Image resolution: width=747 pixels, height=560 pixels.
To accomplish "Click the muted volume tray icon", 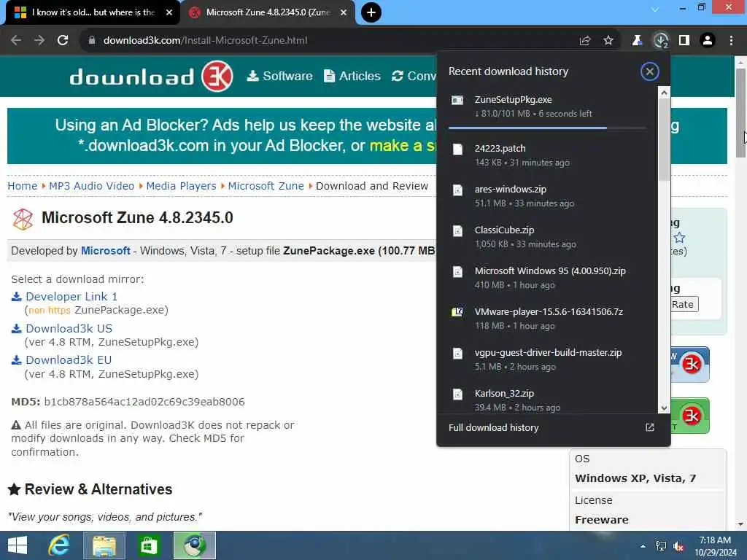I will 678,546.
